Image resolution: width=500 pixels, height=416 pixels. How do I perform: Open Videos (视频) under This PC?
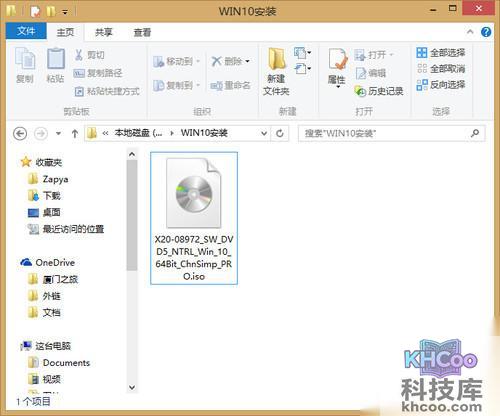[x=44, y=379]
